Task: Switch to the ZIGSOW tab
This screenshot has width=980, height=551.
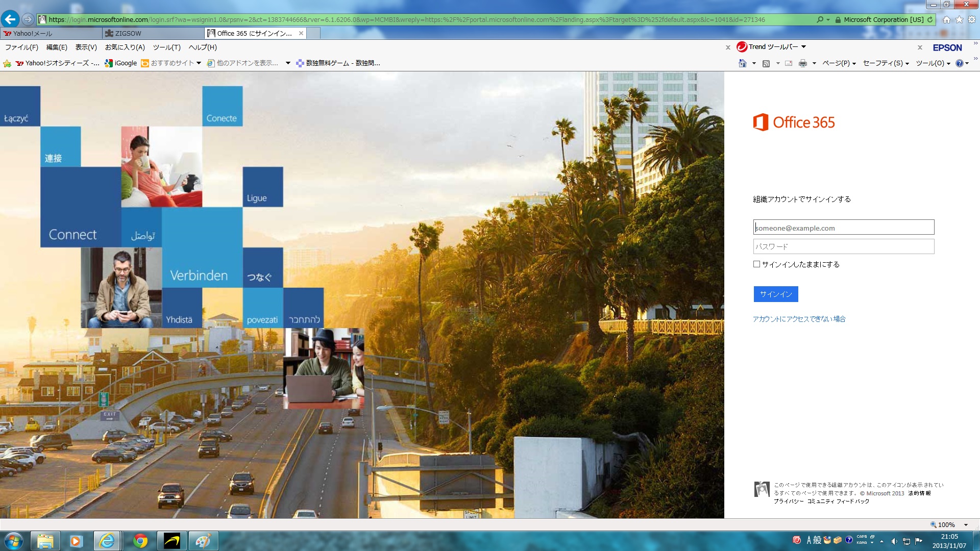Action: pos(128,33)
